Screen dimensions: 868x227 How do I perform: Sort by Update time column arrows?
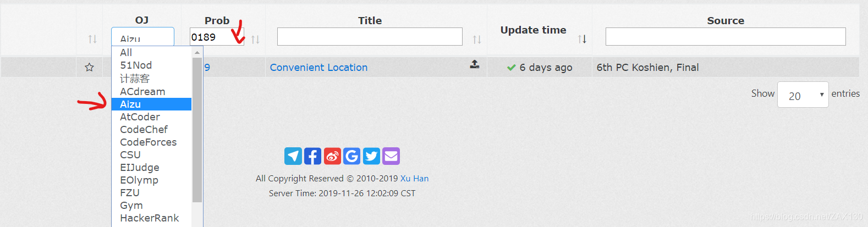[582, 39]
